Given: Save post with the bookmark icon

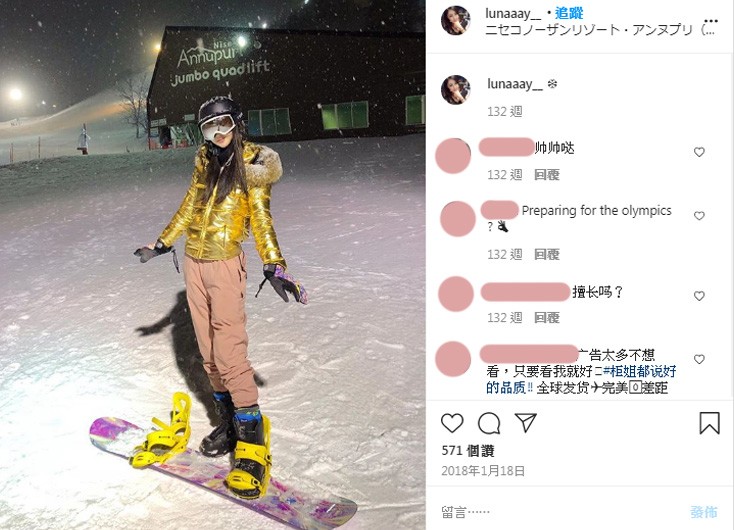Looking at the screenshot, I should tap(709, 423).
